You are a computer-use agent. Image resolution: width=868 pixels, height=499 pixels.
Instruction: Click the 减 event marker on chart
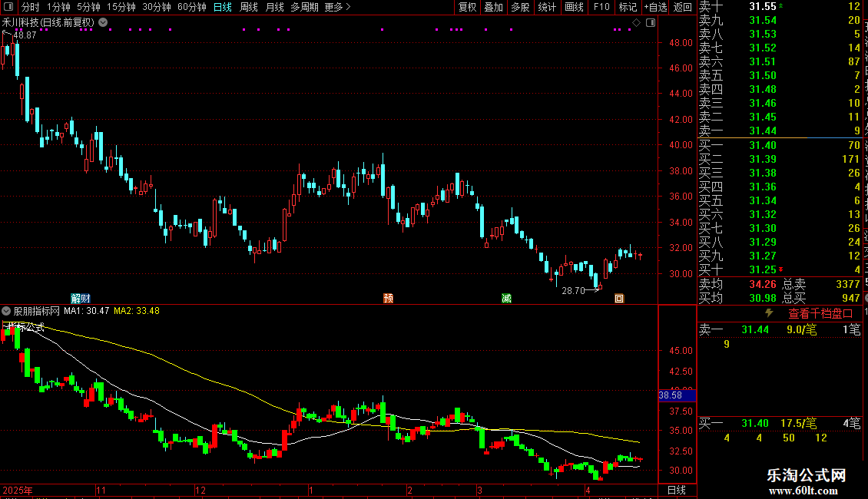506,298
